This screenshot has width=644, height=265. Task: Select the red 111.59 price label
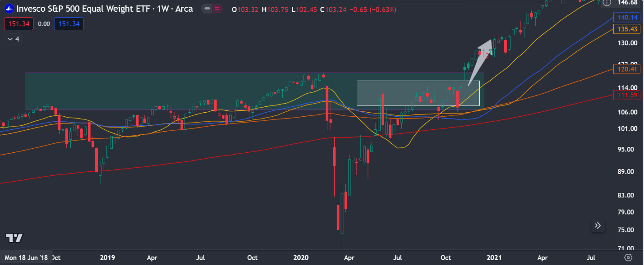click(627, 94)
